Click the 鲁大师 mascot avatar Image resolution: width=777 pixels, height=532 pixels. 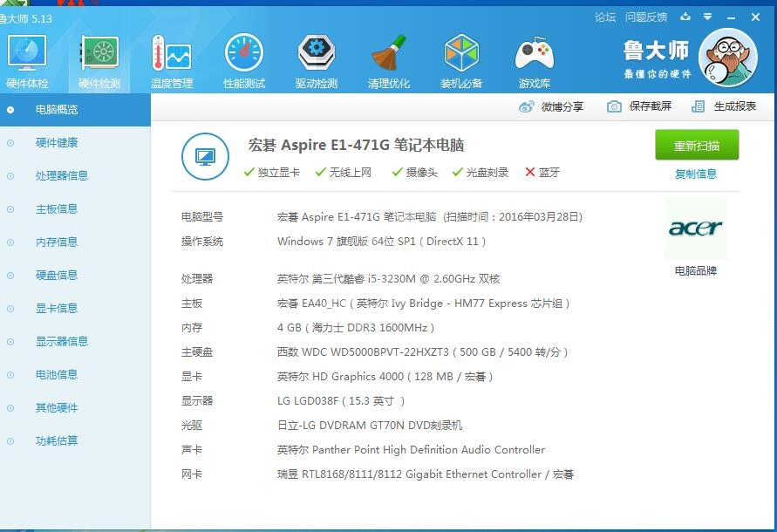[x=728, y=58]
